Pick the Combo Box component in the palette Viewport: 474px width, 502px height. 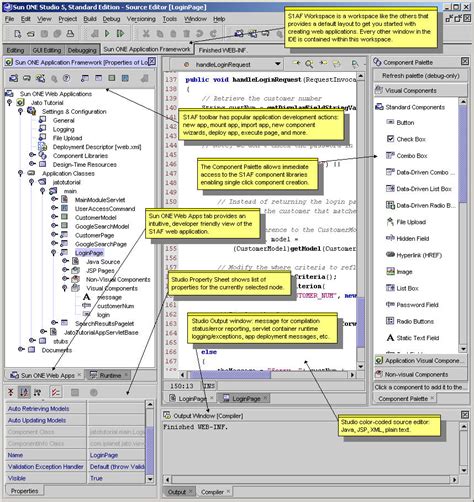pyautogui.click(x=406, y=156)
